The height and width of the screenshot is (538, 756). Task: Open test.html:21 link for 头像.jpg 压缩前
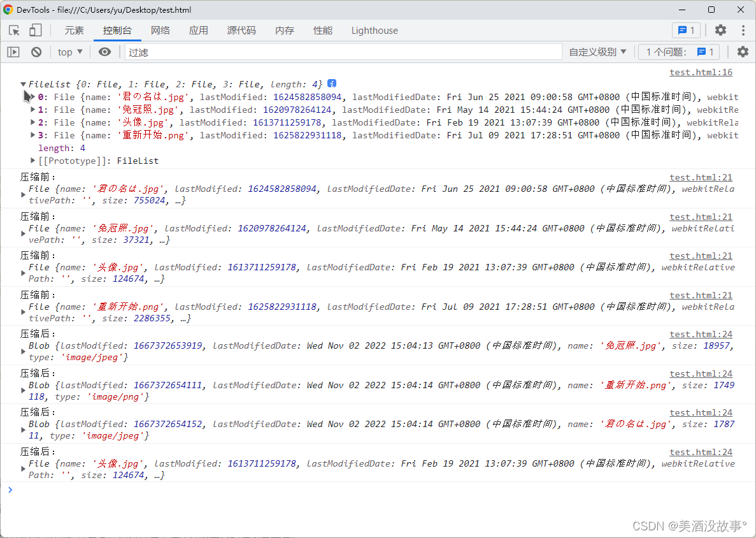[701, 256]
